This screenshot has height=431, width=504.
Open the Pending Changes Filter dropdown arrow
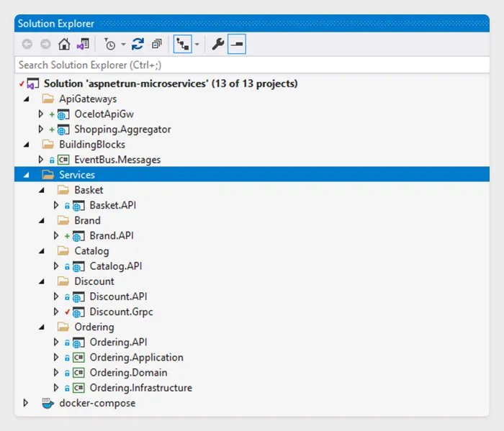coord(123,45)
